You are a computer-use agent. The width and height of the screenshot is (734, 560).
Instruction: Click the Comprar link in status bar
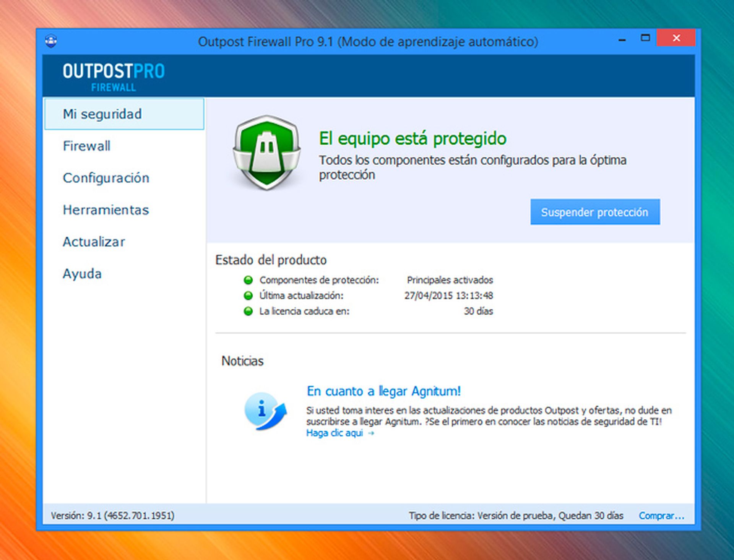pos(662,515)
